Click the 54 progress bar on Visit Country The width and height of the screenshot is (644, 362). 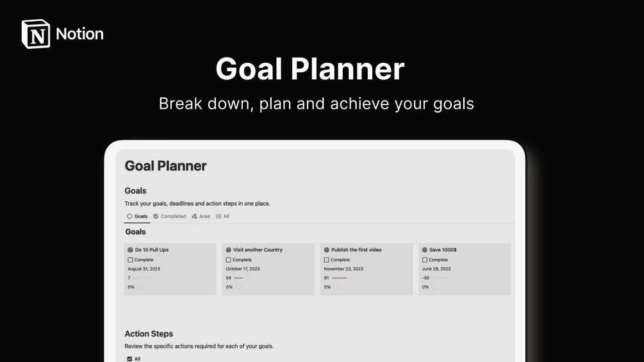point(238,278)
